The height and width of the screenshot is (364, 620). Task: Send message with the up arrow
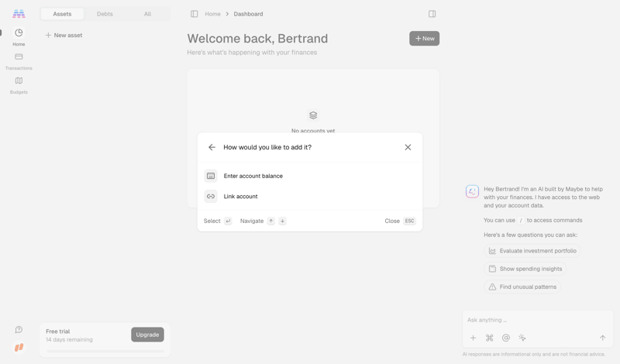[x=603, y=338]
